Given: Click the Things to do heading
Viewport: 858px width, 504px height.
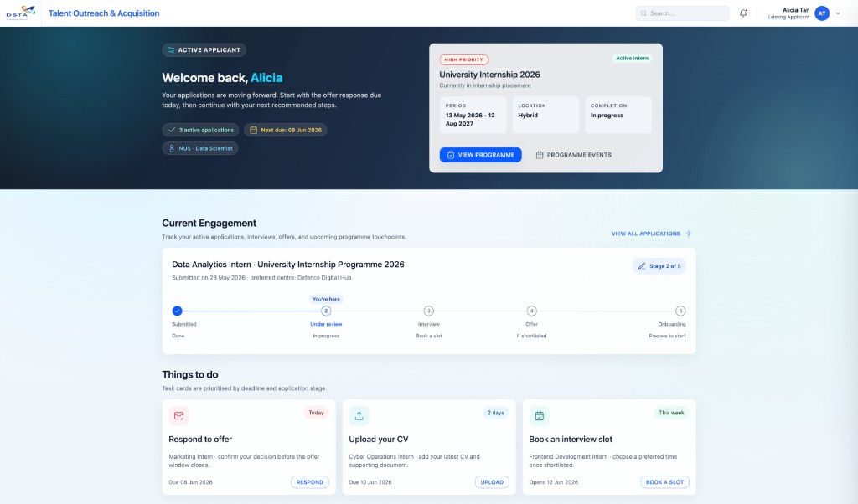Looking at the screenshot, I should [190, 374].
